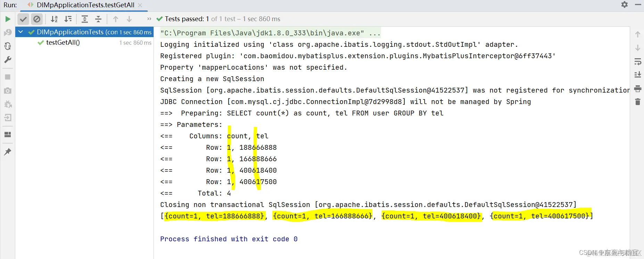This screenshot has width=644, height=259.
Task: Toggle Show Passed tests checkmark button
Action: 23,19
